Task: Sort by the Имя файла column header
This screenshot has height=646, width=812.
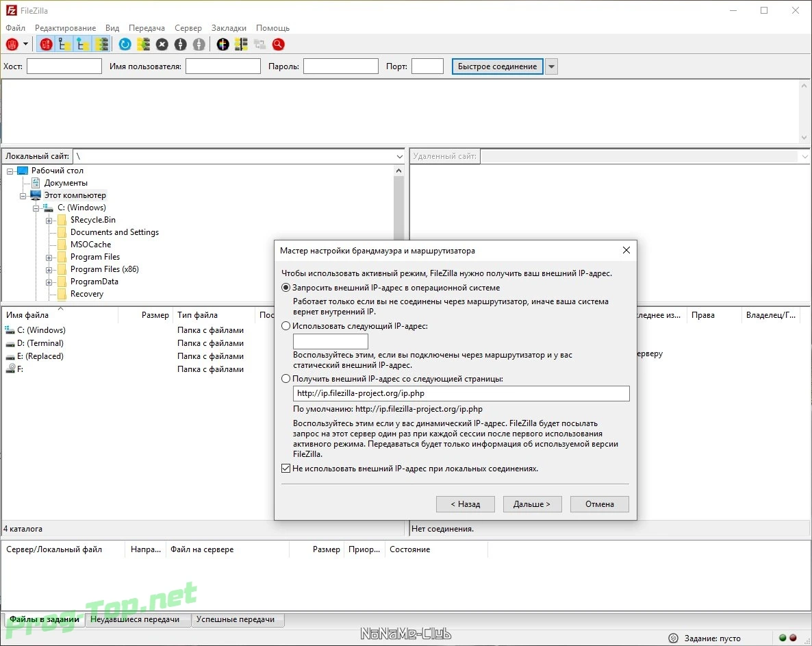Action: pyautogui.click(x=60, y=315)
